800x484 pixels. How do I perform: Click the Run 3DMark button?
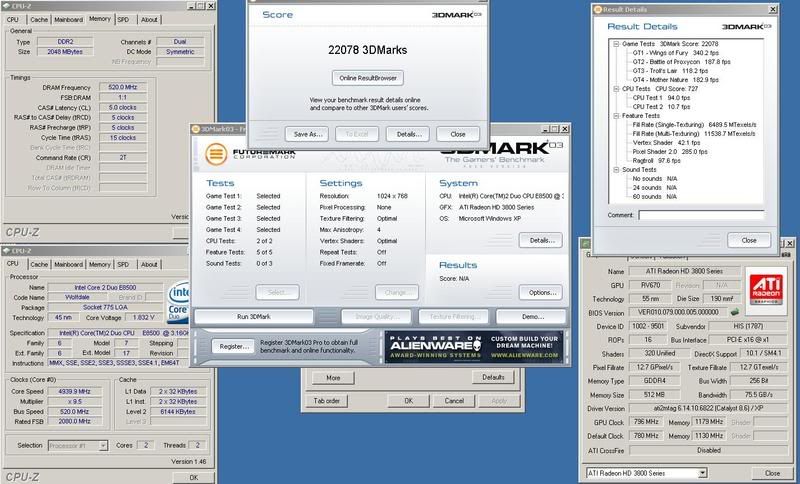point(254,316)
